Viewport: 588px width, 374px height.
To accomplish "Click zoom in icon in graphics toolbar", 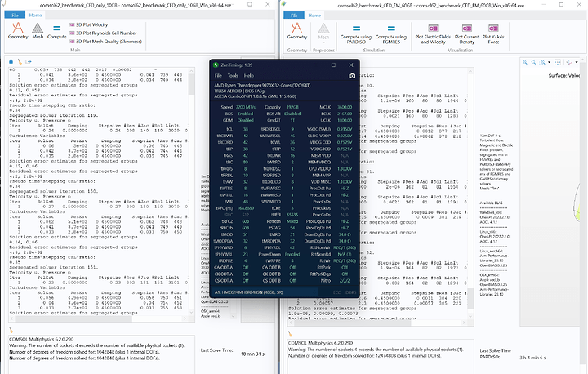I will 525,62.
